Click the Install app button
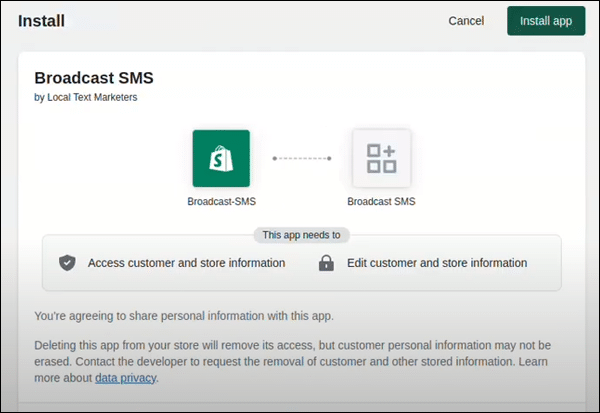Screen dimensions: 600x413 (x=546, y=21)
